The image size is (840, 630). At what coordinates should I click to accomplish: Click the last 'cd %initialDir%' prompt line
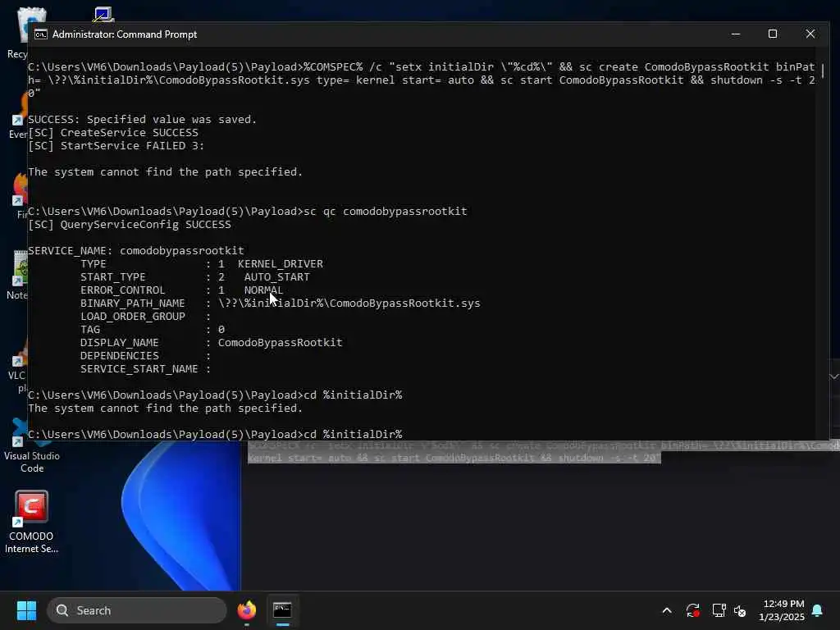pos(215,434)
